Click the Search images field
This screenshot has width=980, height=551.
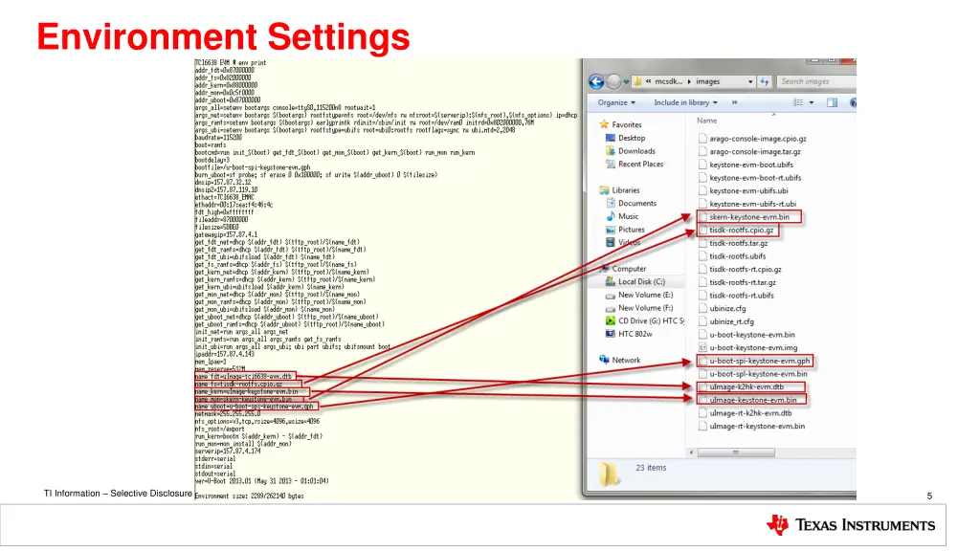[x=815, y=81]
